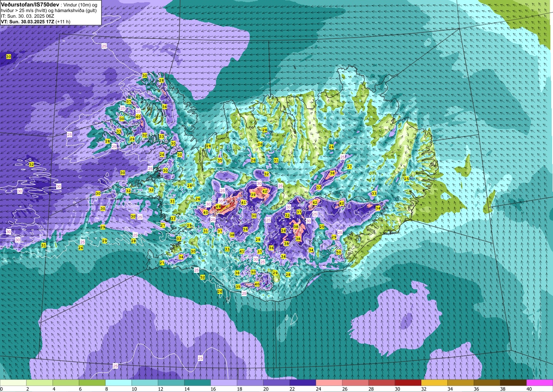
Task: Click the yellow '49' peak gust marker
Action: [x=218, y=207]
